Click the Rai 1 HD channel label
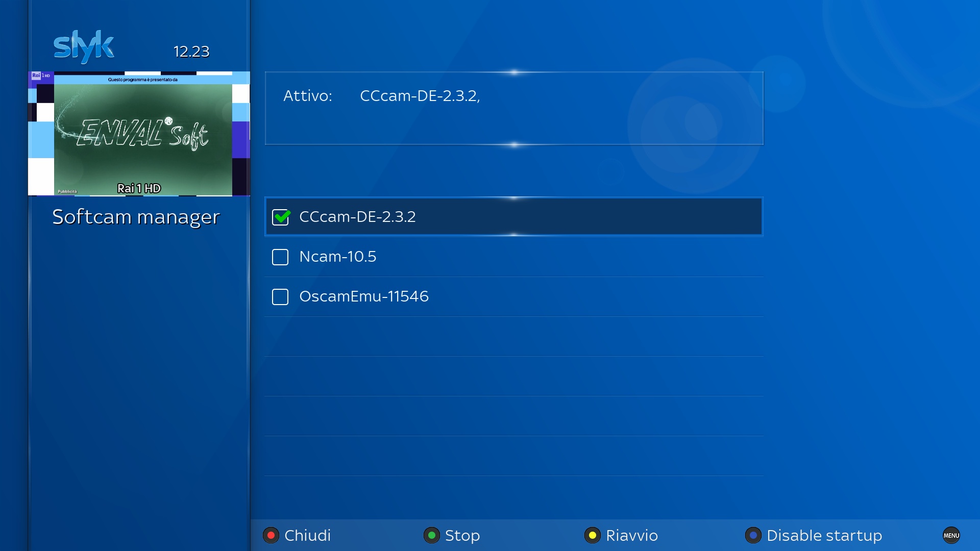The image size is (980, 551). point(139,188)
